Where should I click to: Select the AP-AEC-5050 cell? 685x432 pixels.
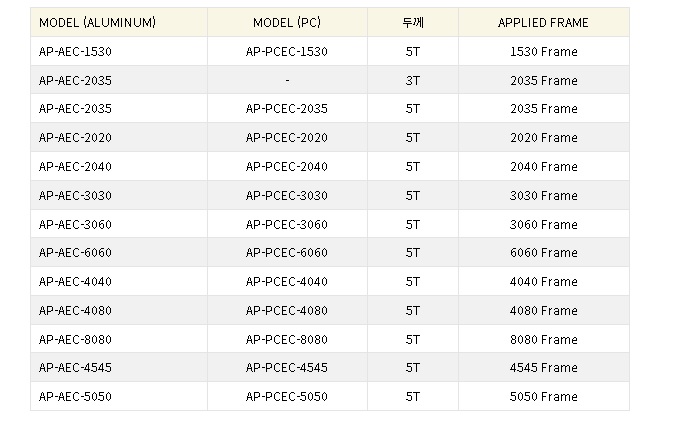pos(119,397)
